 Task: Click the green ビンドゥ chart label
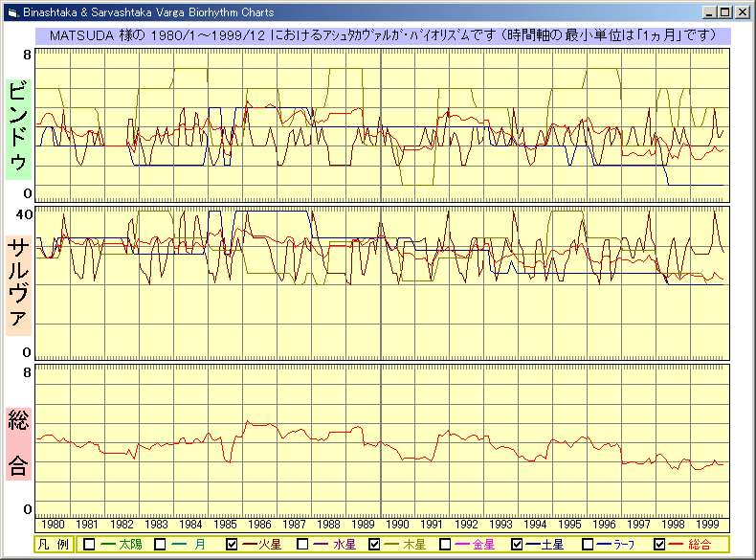(18, 126)
